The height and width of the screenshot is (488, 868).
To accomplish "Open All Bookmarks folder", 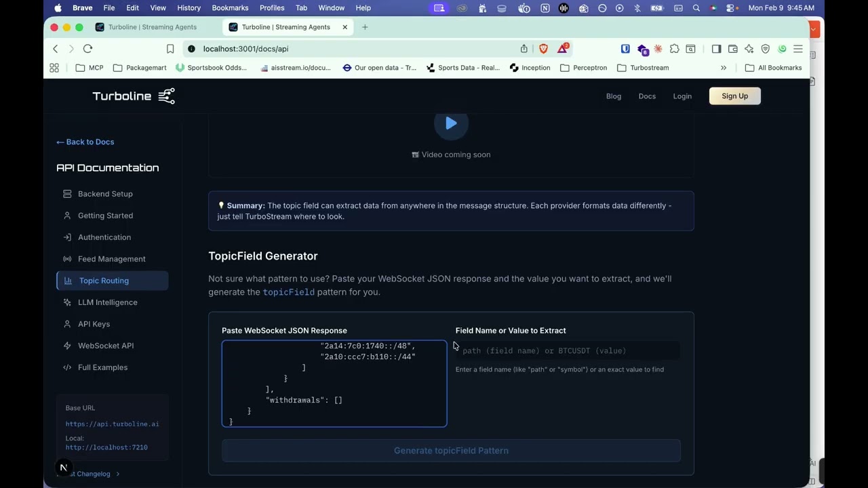I will coord(773,68).
